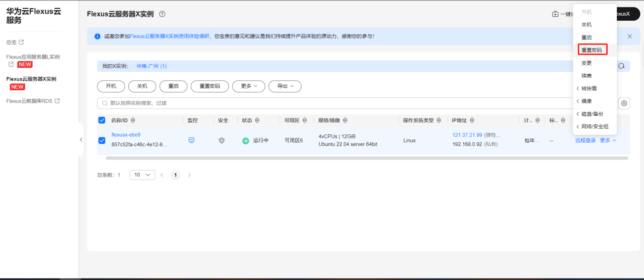The width and height of the screenshot is (644, 280).
Task: Select 重启 from the dropdown menu
Action: tap(586, 37)
